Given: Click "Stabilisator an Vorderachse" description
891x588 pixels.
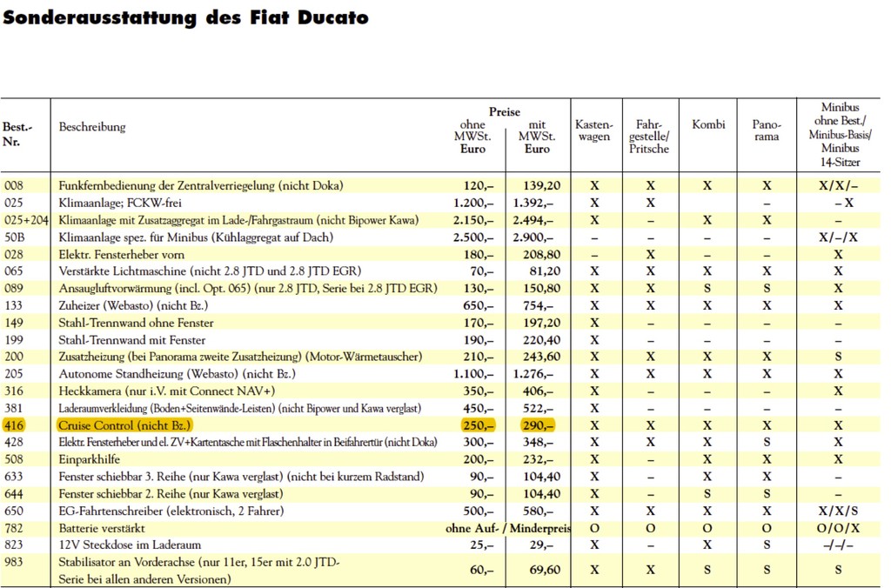Looking at the screenshot, I should click(199, 571).
